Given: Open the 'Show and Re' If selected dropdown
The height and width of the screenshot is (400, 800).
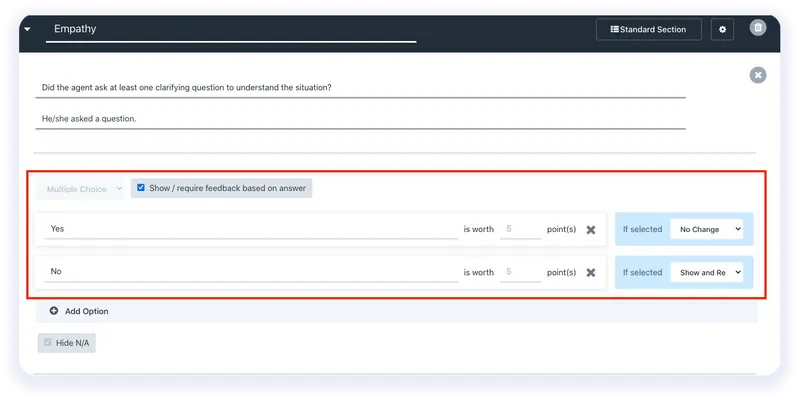Looking at the screenshot, I should click(707, 272).
